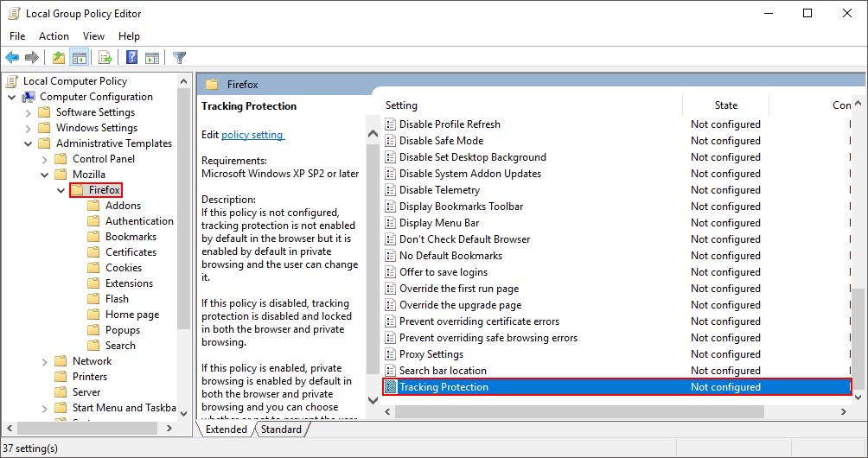
Task: Click the Display Menu Bar policy icon
Action: coord(390,223)
